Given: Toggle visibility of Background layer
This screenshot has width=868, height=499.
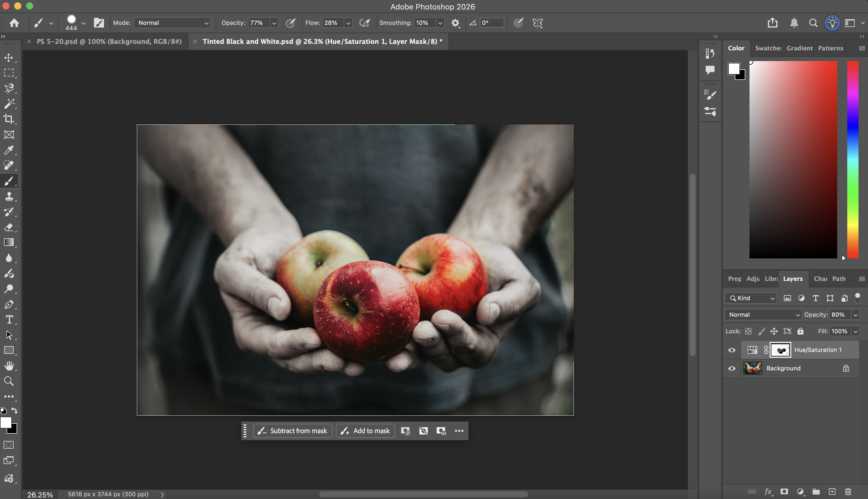Looking at the screenshot, I should [x=732, y=368].
